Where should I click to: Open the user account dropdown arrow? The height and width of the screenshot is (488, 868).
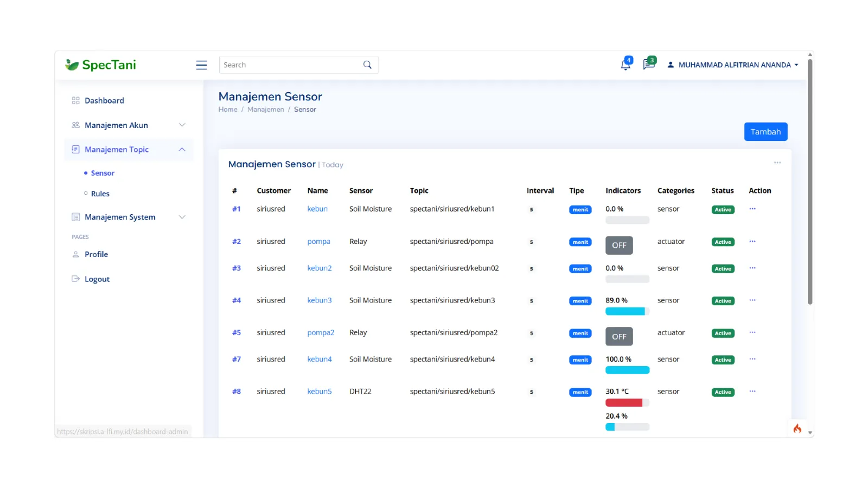tap(796, 65)
